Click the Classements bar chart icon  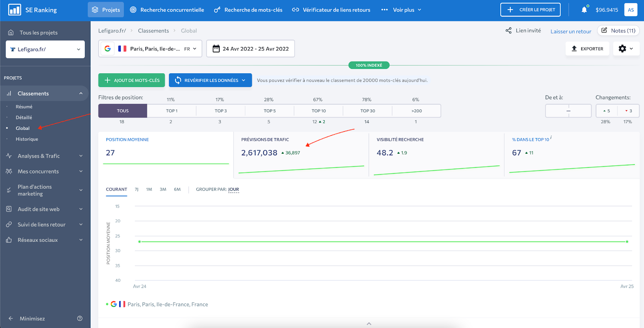point(9,93)
